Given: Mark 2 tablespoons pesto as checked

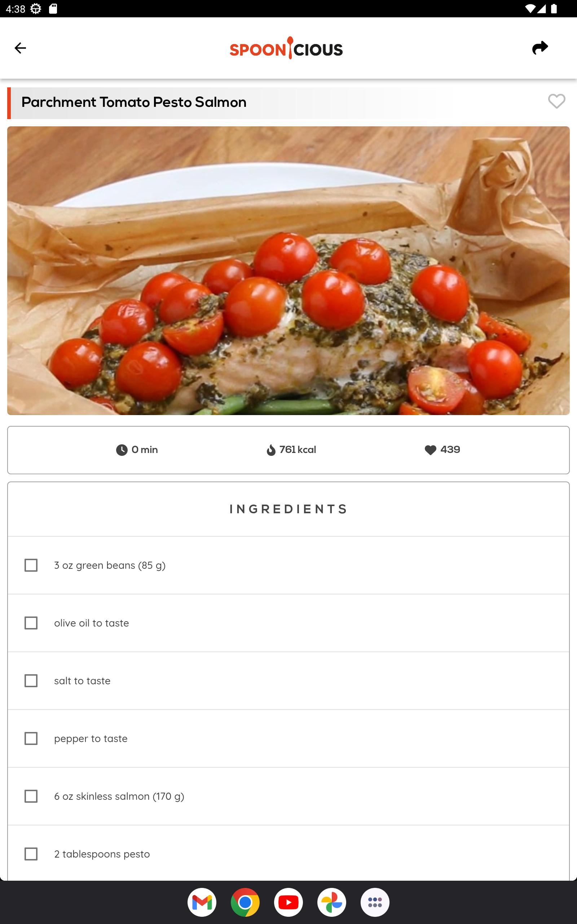Looking at the screenshot, I should tap(31, 854).
